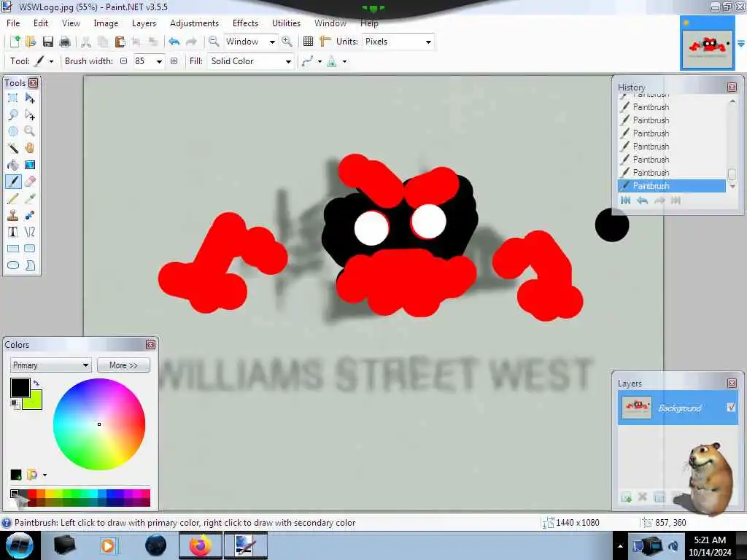Viewport: 747px width, 560px height.
Task: Open the palette management dropdown arrow
Action: coord(44,475)
